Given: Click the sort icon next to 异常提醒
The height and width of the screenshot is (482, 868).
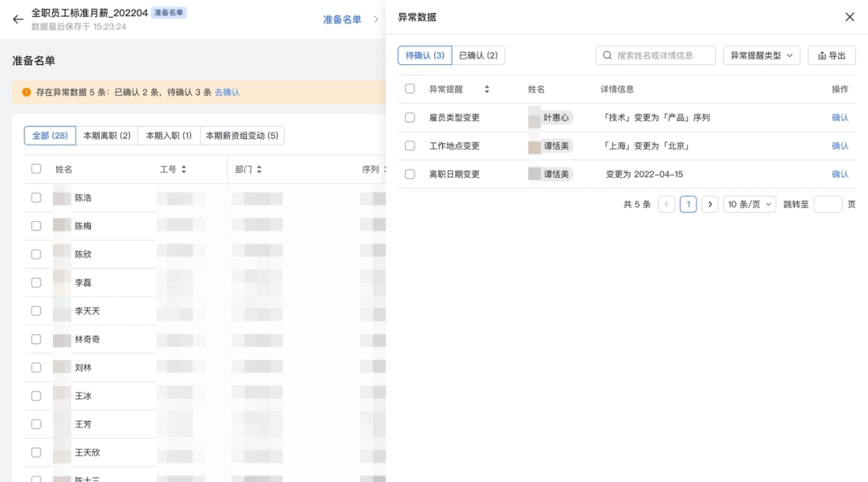Looking at the screenshot, I should click(486, 89).
